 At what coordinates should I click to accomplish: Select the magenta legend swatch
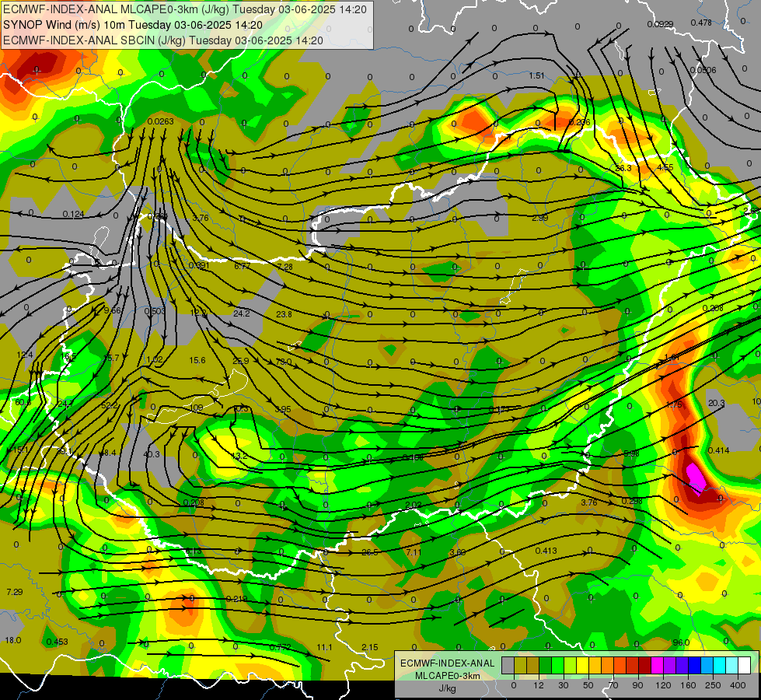click(x=657, y=666)
